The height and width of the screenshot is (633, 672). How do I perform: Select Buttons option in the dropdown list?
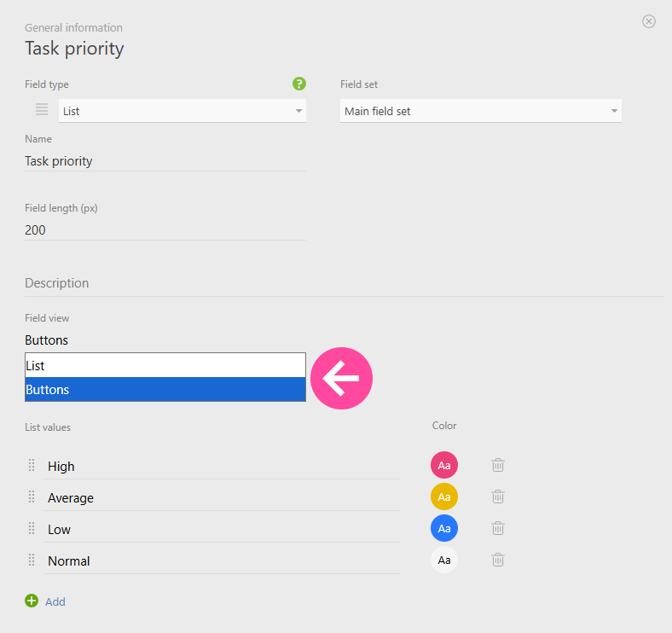pyautogui.click(x=165, y=390)
